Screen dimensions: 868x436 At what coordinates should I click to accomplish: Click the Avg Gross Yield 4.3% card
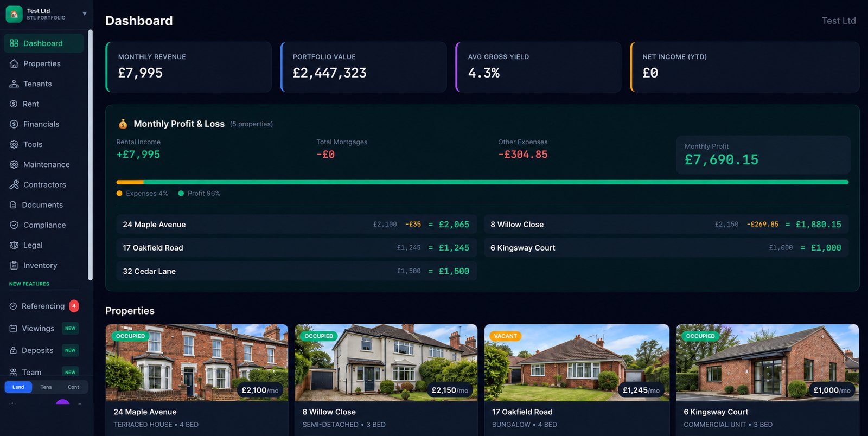(x=538, y=67)
